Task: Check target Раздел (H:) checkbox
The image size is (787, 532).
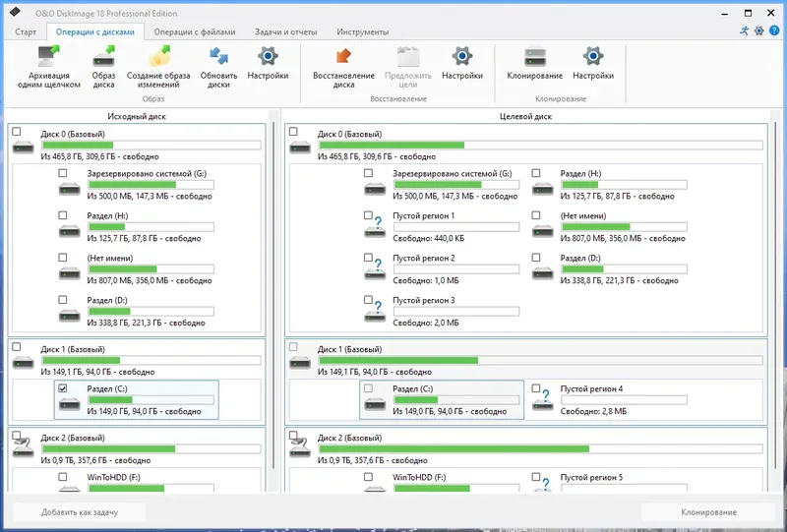Action: 536,173
